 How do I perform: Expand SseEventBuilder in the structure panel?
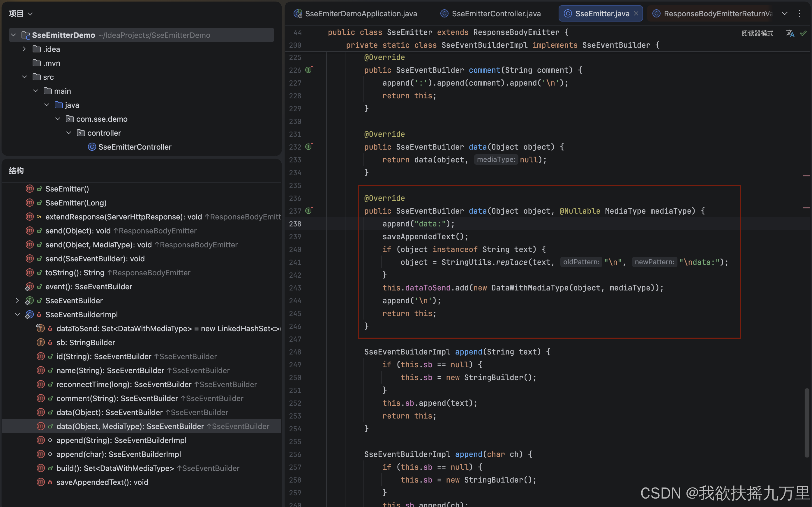tap(17, 300)
